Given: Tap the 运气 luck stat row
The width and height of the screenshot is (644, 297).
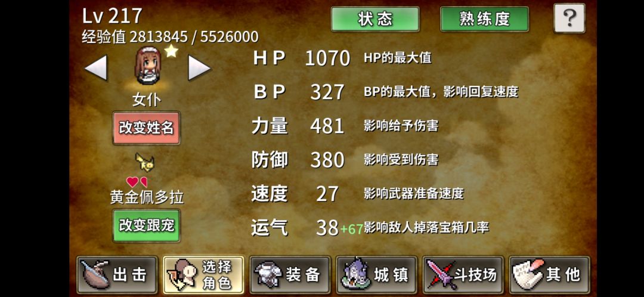Looking at the screenshot, I should pos(370,227).
